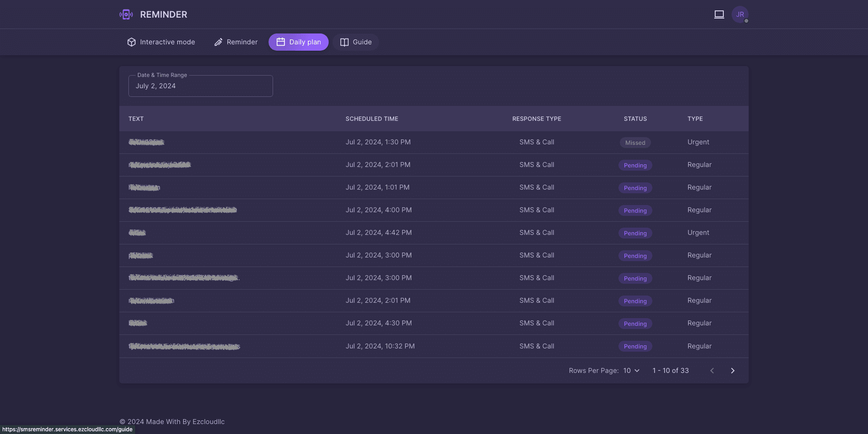Click the Reminder app logo icon
The image size is (868, 434).
126,14
